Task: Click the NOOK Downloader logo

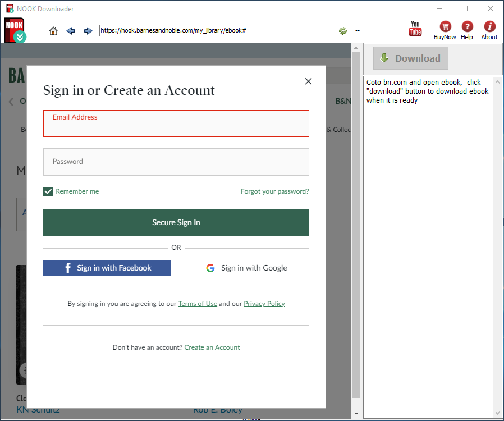Action: 15,30
